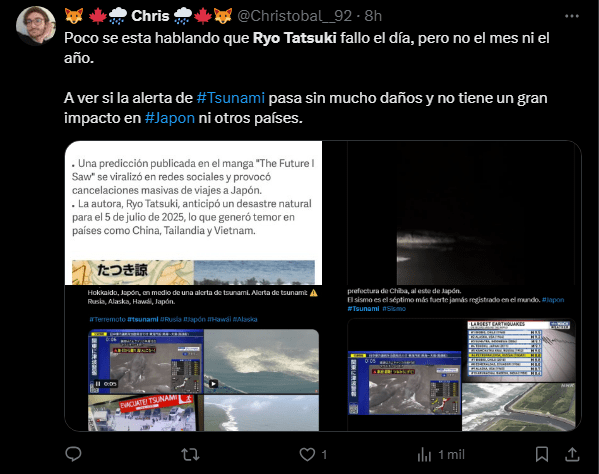The image size is (599, 474).
Task: Open the aerial coastline river image
Action: point(518,407)
